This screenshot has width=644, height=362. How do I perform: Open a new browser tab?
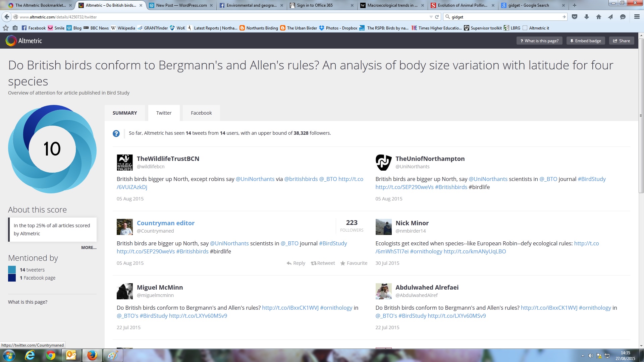click(x=575, y=5)
